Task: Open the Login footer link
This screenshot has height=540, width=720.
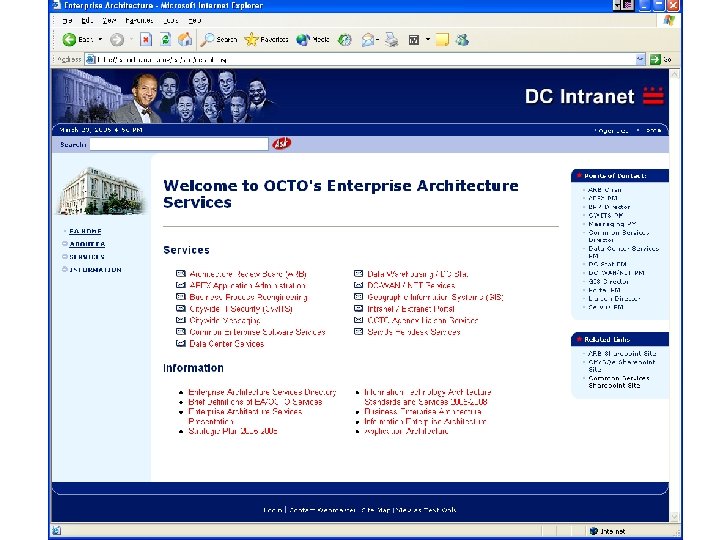Action: tap(272, 510)
